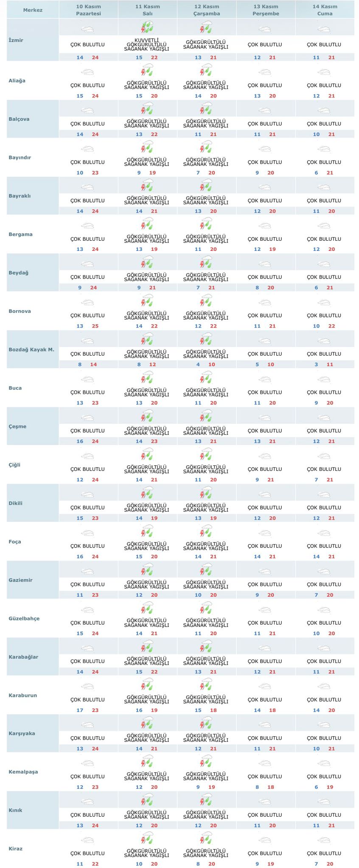Click the 14 Kasım Cuma column header

(325, 10)
